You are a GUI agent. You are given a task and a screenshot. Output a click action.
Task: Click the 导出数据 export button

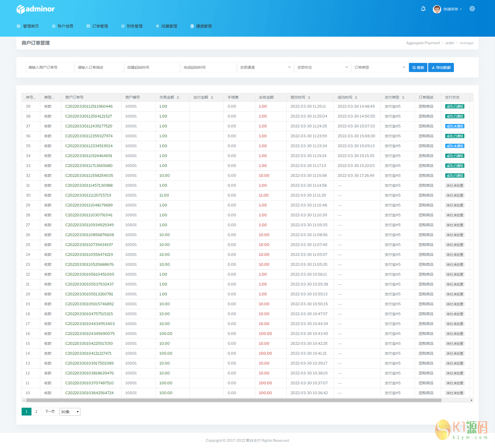pos(441,68)
